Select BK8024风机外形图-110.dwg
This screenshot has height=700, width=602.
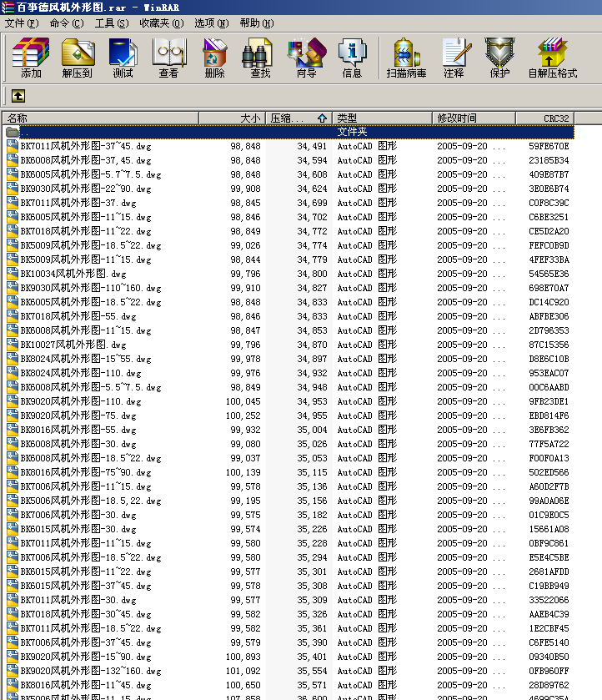click(81, 373)
